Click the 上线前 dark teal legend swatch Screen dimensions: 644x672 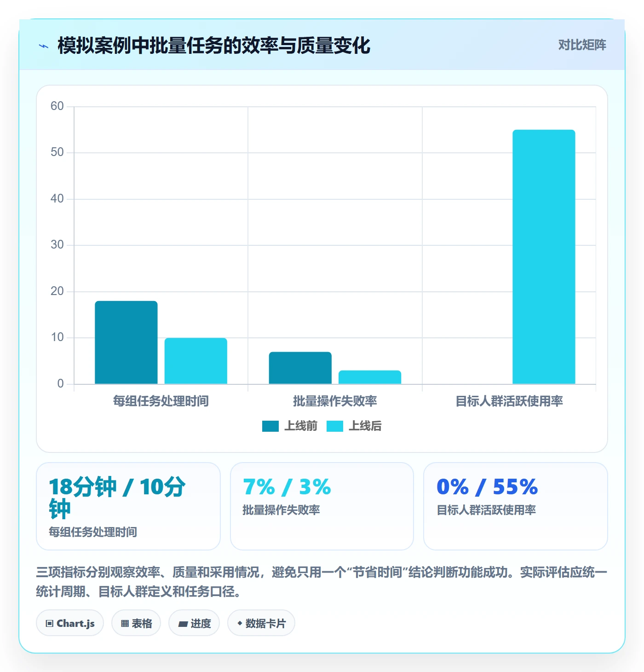click(270, 426)
